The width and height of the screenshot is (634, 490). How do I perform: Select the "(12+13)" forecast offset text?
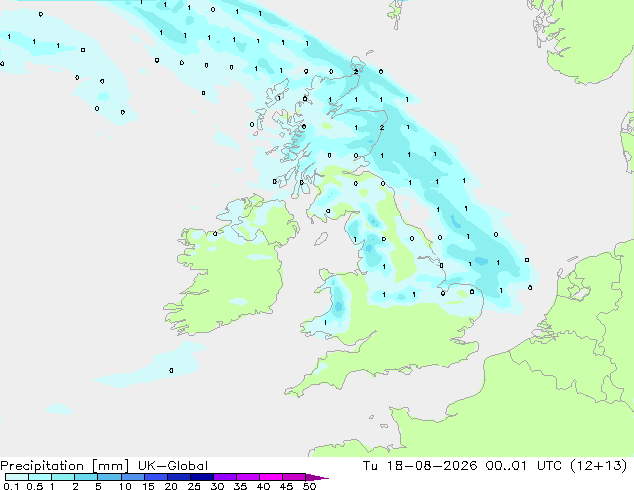598,466
